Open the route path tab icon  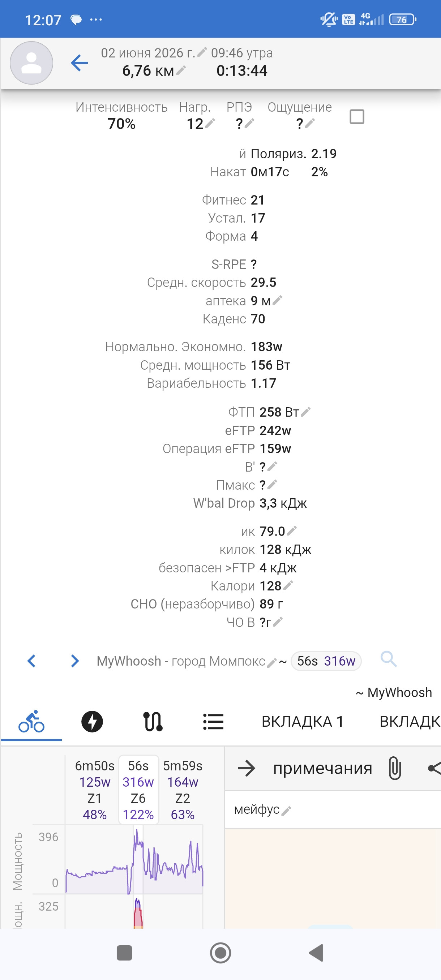[x=153, y=721]
